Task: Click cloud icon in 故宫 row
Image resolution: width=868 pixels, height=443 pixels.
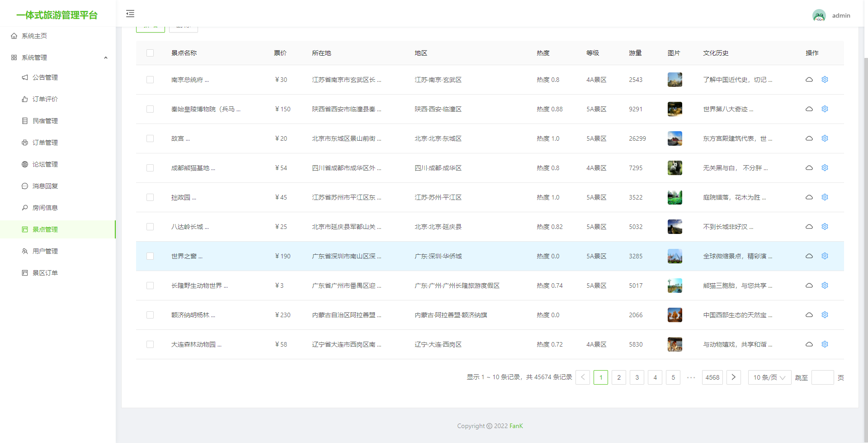Action: coord(809,138)
